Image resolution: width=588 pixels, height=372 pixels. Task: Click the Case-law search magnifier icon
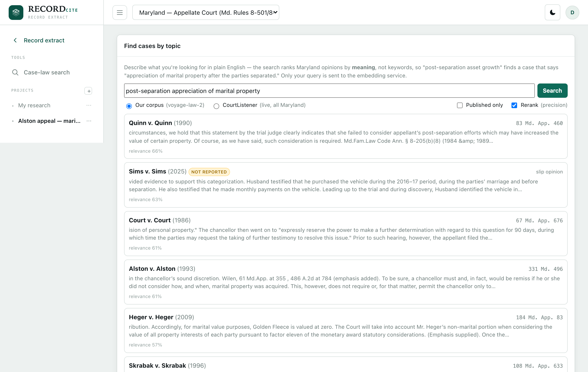pos(15,72)
